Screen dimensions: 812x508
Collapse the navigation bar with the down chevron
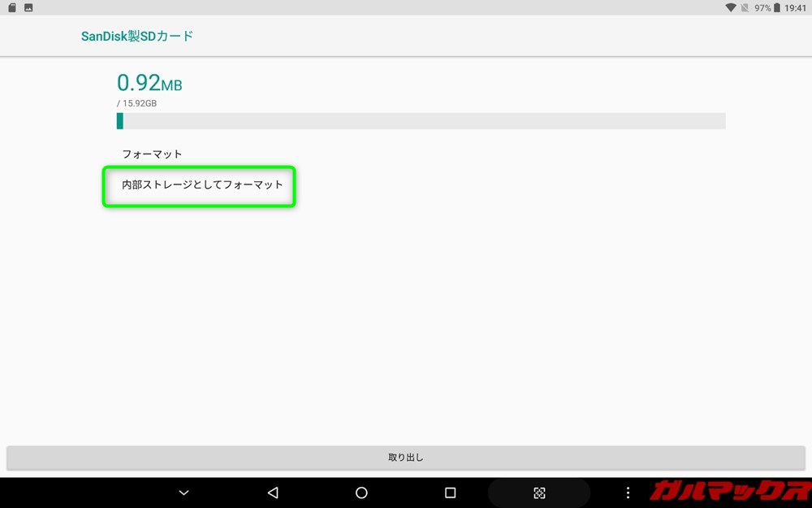point(184,493)
